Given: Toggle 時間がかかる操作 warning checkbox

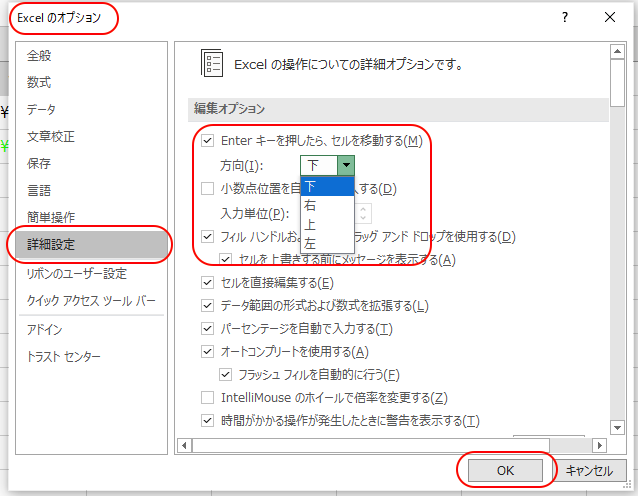Looking at the screenshot, I should [x=208, y=420].
